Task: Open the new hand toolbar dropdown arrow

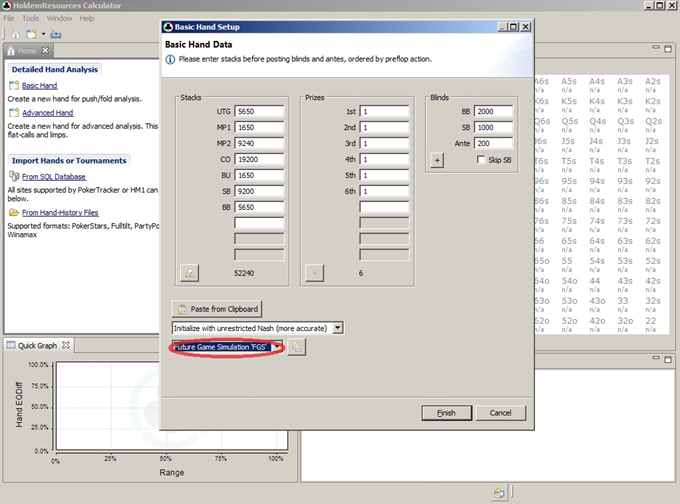Action: (43, 34)
